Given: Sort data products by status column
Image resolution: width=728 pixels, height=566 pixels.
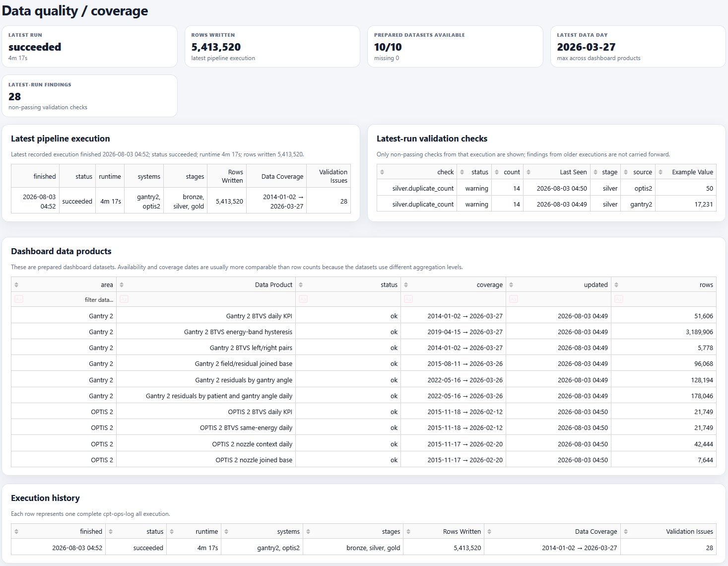Looking at the screenshot, I should (x=301, y=285).
